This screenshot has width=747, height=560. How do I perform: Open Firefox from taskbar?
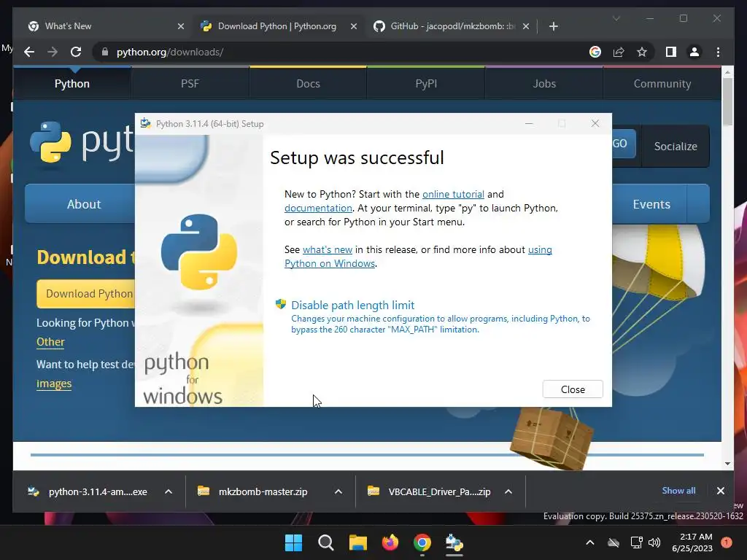(390, 542)
